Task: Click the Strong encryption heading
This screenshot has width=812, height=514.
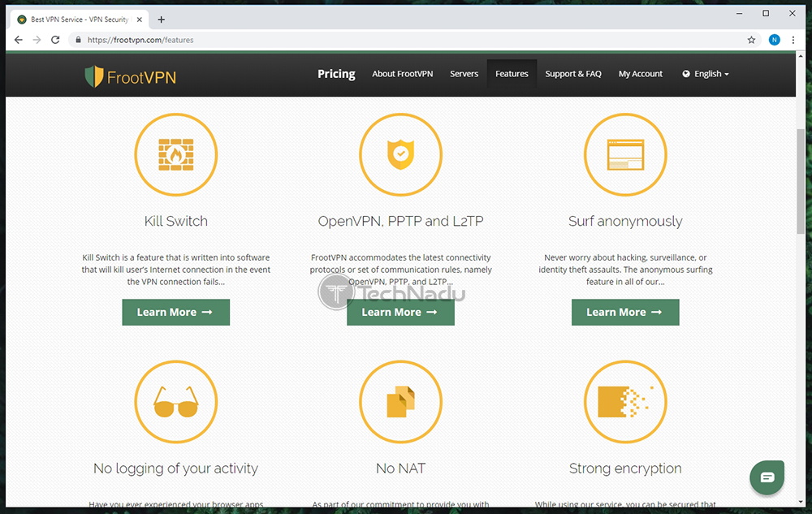Action: [625, 469]
